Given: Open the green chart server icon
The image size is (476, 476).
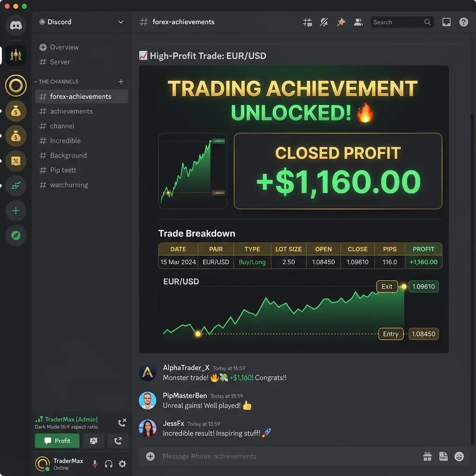Looking at the screenshot, I should pyautogui.click(x=16, y=185).
